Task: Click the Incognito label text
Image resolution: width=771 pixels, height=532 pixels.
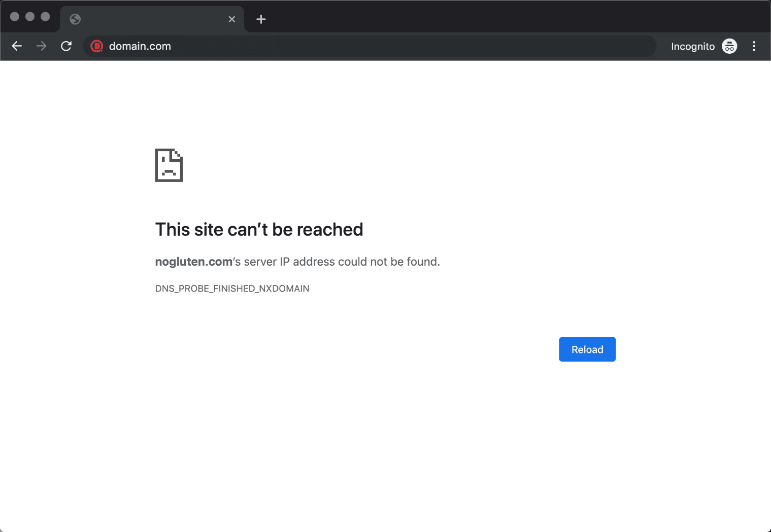Action: point(693,46)
